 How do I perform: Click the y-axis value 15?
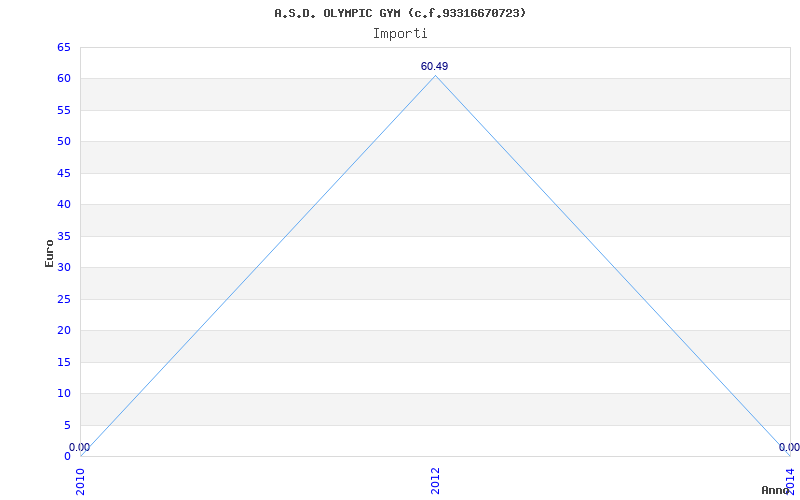(x=64, y=362)
